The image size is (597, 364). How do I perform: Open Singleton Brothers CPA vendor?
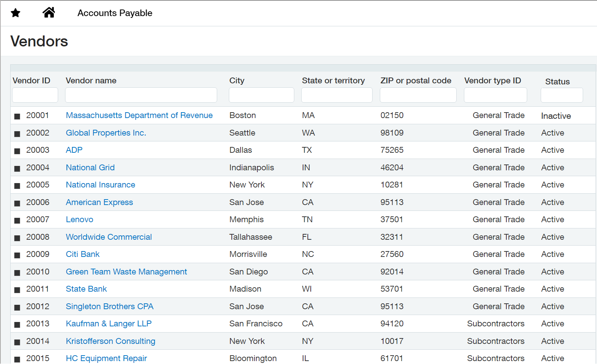110,306
